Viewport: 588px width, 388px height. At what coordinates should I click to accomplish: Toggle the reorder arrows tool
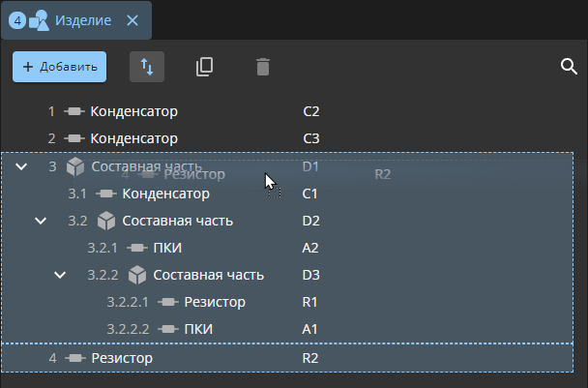[147, 67]
